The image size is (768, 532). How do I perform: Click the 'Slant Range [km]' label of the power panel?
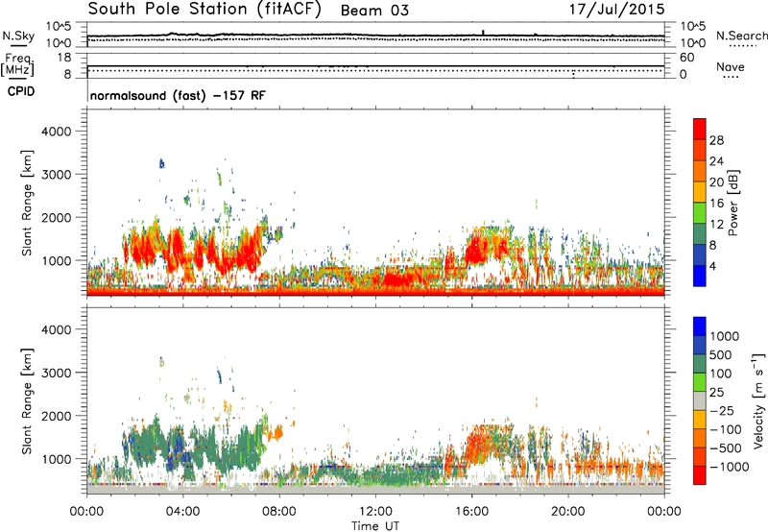tap(27, 203)
